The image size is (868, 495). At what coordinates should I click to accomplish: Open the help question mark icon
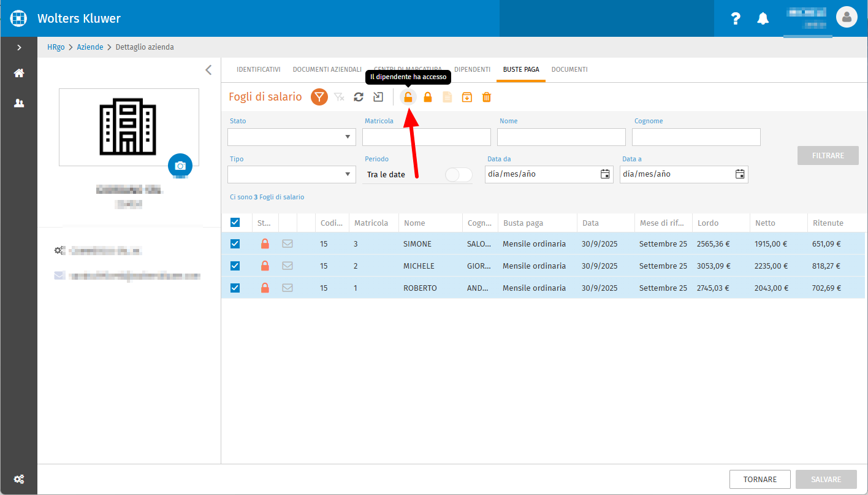pyautogui.click(x=736, y=18)
